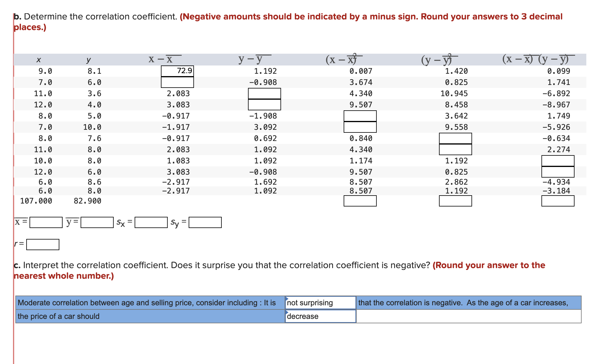Click the product box for row 10.0, 8.0
This screenshot has width=594, height=364.
(x=557, y=160)
